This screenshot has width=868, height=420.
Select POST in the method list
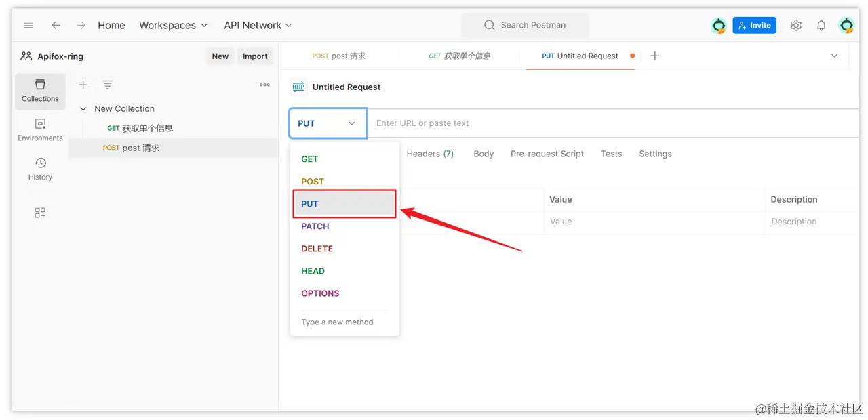tap(344, 182)
